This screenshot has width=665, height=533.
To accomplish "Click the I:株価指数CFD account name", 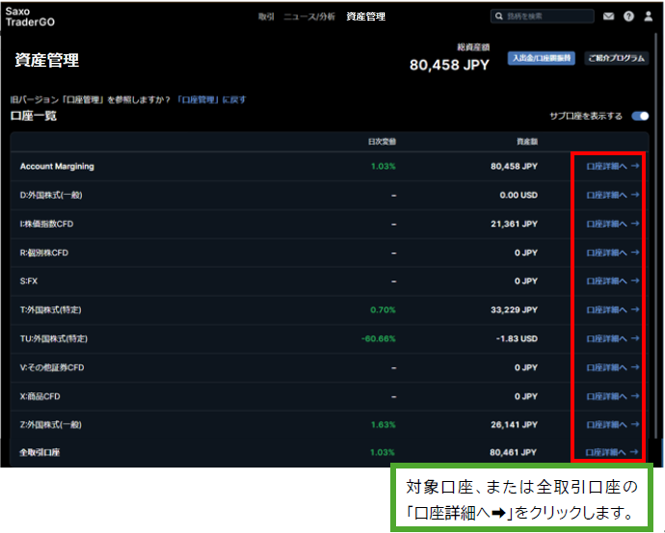I will tap(46, 224).
